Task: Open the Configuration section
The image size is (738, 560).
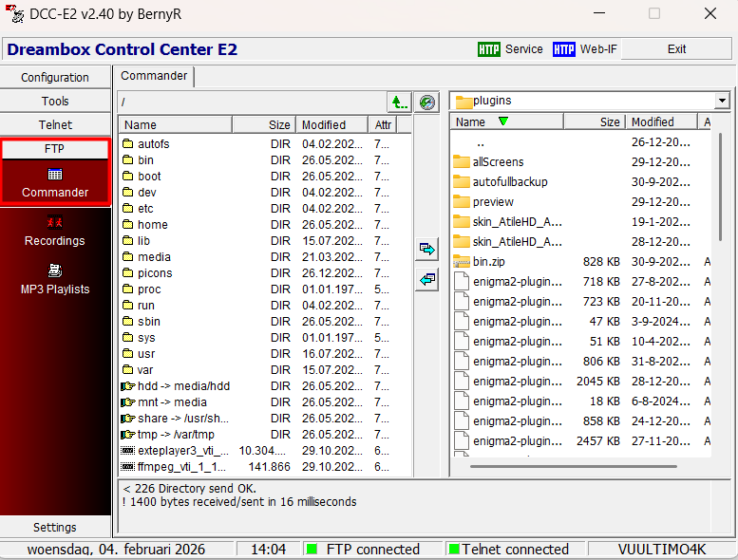Action: [55, 77]
